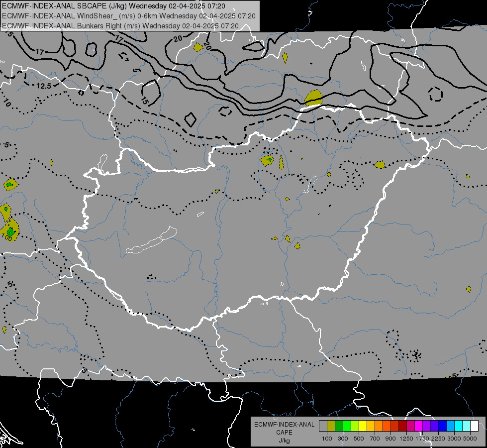
Task: Select the sky blue legend swatch
Action: point(451,426)
